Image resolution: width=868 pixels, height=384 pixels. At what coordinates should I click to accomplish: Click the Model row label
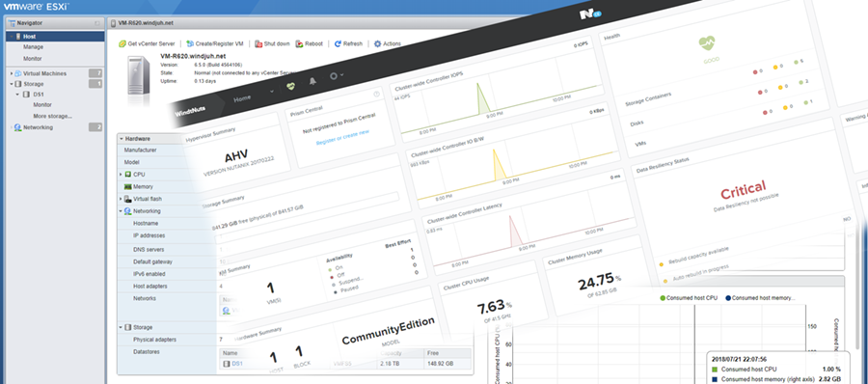click(132, 162)
